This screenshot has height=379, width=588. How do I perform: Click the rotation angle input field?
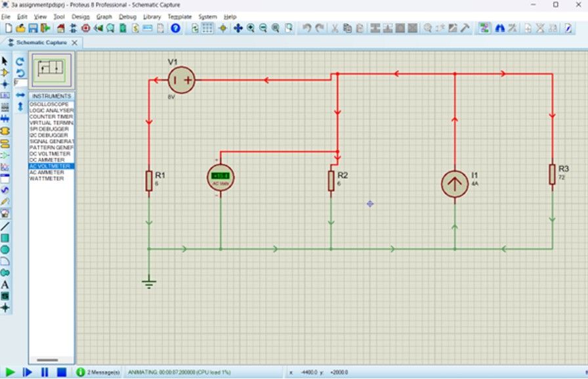point(20,83)
